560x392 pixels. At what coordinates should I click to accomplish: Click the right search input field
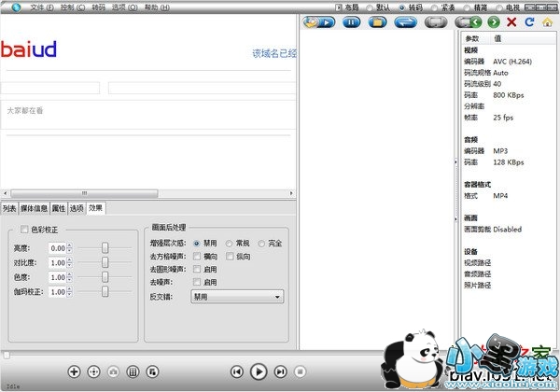tap(203, 88)
